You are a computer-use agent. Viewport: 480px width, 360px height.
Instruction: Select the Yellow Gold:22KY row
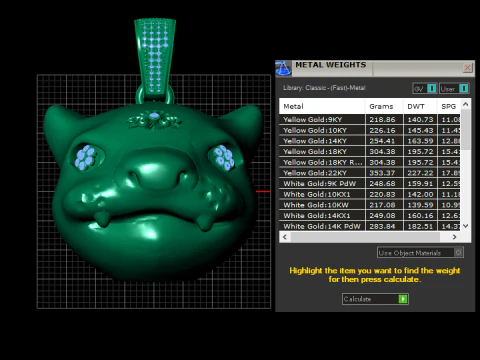[370, 173]
